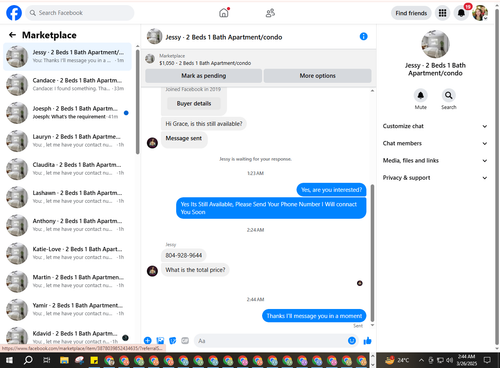Open Jessy conversation in list
500x368 pixels.
pos(68,56)
